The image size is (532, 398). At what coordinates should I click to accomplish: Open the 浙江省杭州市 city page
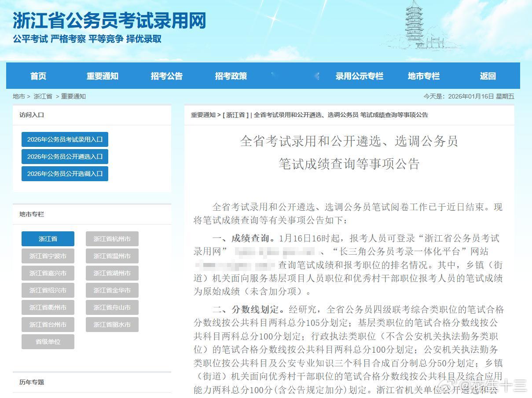tap(112, 239)
